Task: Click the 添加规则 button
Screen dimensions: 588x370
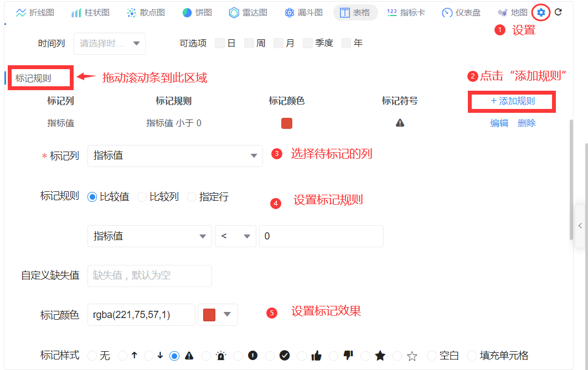Action: 512,101
